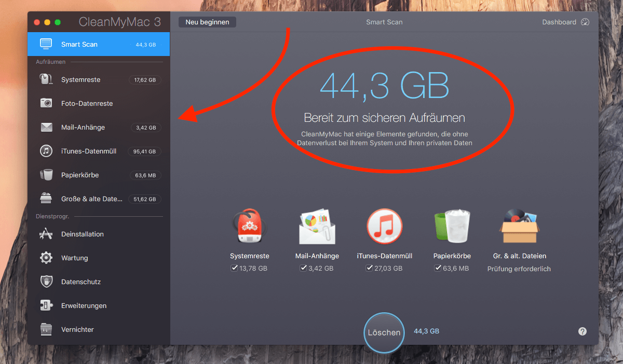623x364 pixels.
Task: Click the Datenschutz shield icon
Action: pos(47,282)
